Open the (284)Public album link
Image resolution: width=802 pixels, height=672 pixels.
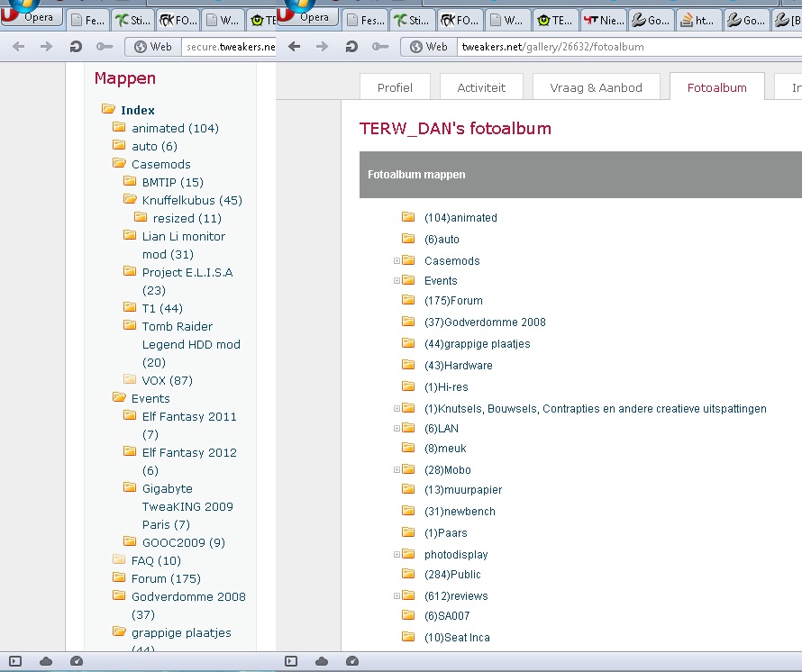452,575
